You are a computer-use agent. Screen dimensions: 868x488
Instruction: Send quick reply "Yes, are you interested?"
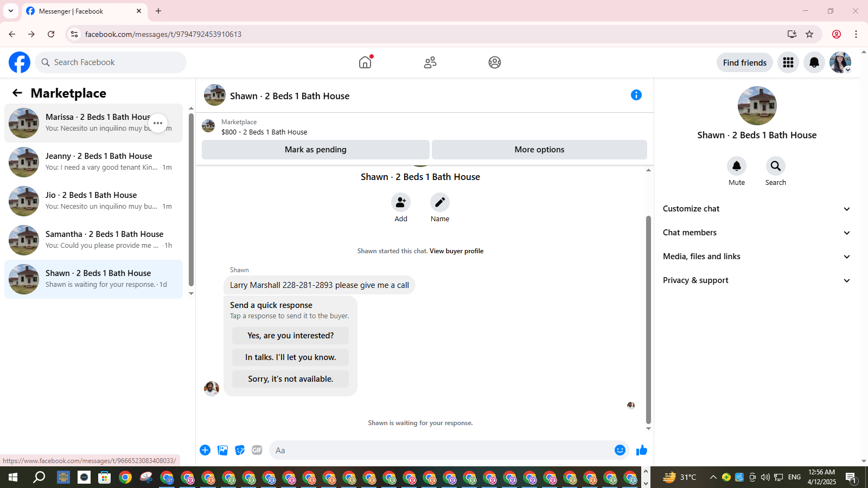point(291,336)
